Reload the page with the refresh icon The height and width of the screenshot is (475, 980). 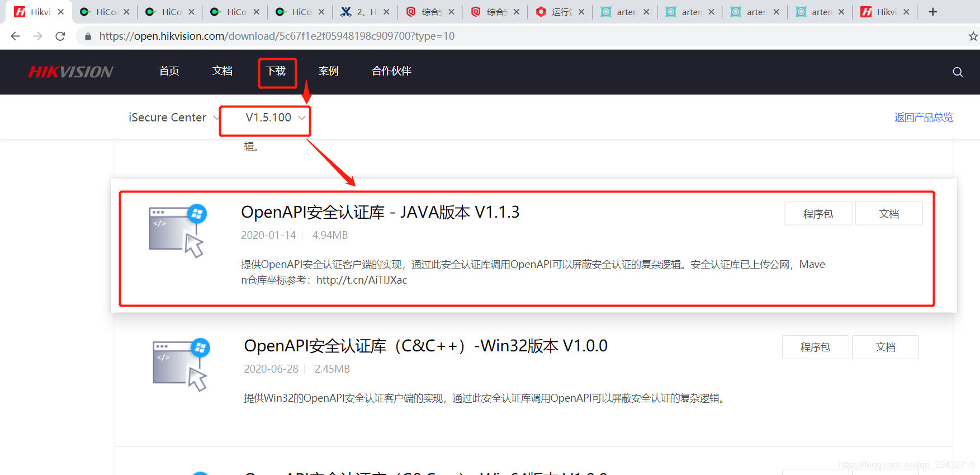60,36
